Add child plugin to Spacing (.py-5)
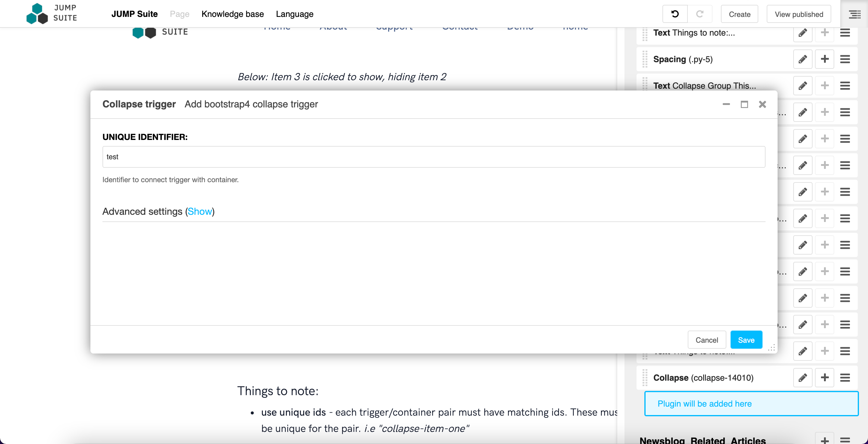The height and width of the screenshot is (444, 868). pos(825,59)
